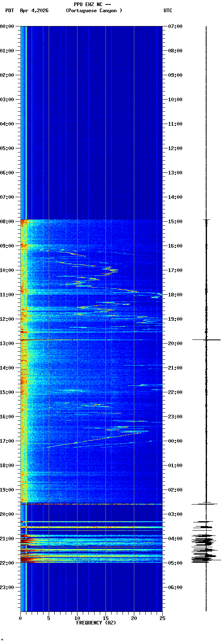Pick the 07:00 tick label on the UTC axis
Viewport: 224px width, 644px height.
175,26
